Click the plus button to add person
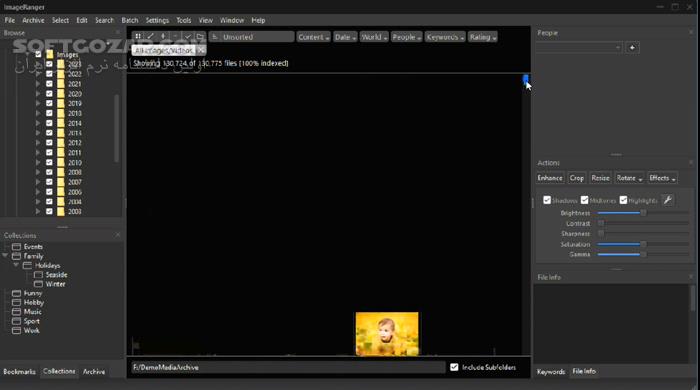700x390 pixels. (632, 47)
